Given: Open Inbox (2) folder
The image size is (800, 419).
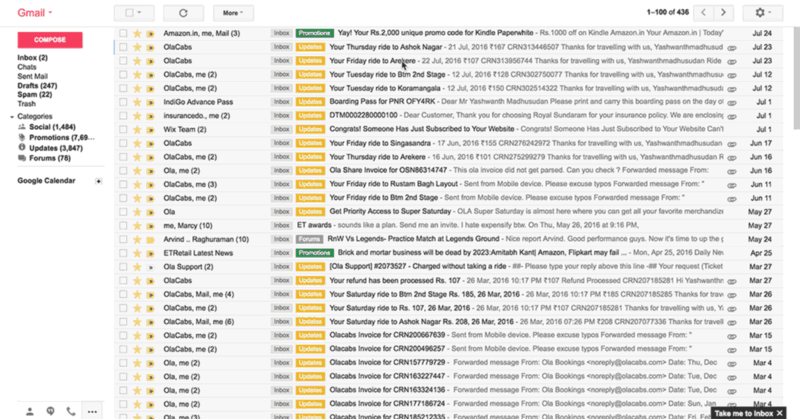Looking at the screenshot, I should [33, 58].
